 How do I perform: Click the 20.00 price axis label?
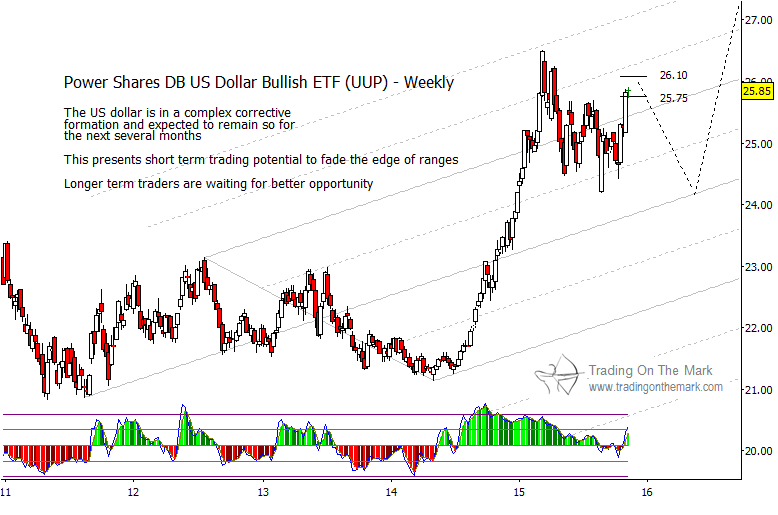click(759, 451)
